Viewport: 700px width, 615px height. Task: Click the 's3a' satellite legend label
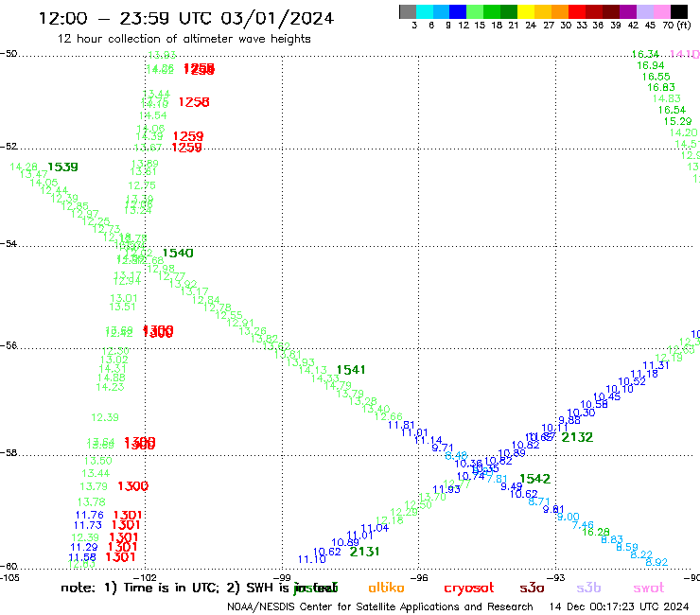(532, 589)
